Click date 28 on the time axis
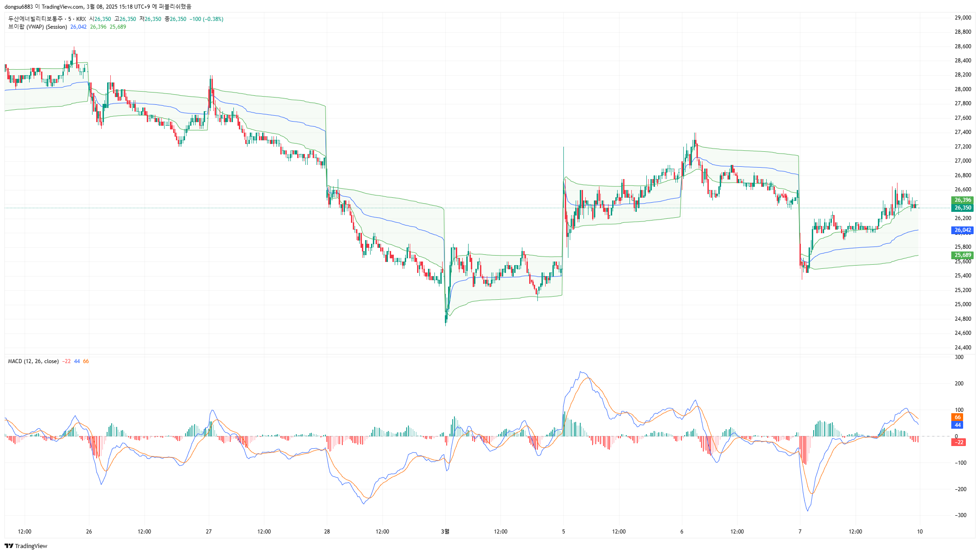The width and height of the screenshot is (980, 554). [327, 531]
